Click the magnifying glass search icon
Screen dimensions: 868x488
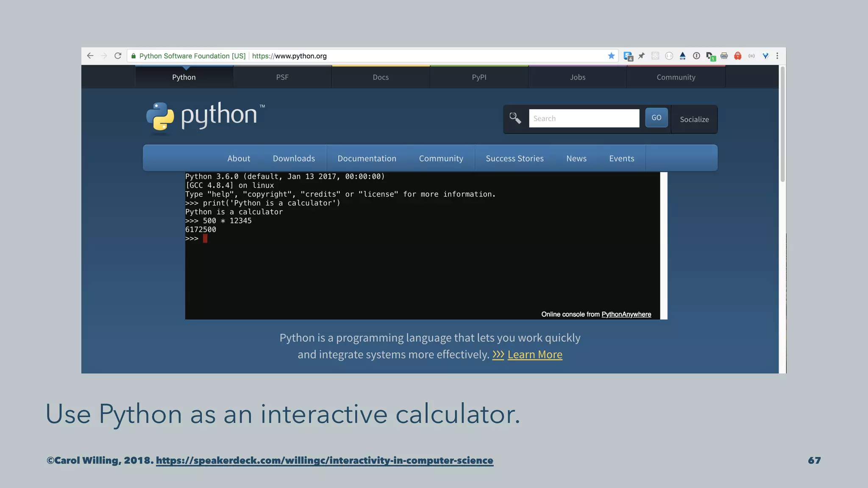coord(515,118)
